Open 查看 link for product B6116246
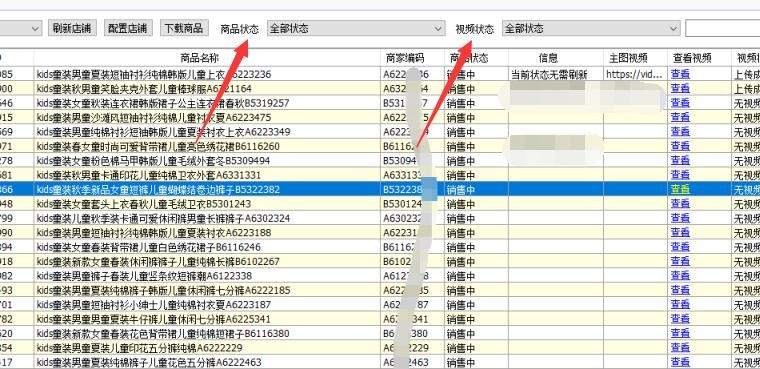760x369 pixels. [x=680, y=247]
